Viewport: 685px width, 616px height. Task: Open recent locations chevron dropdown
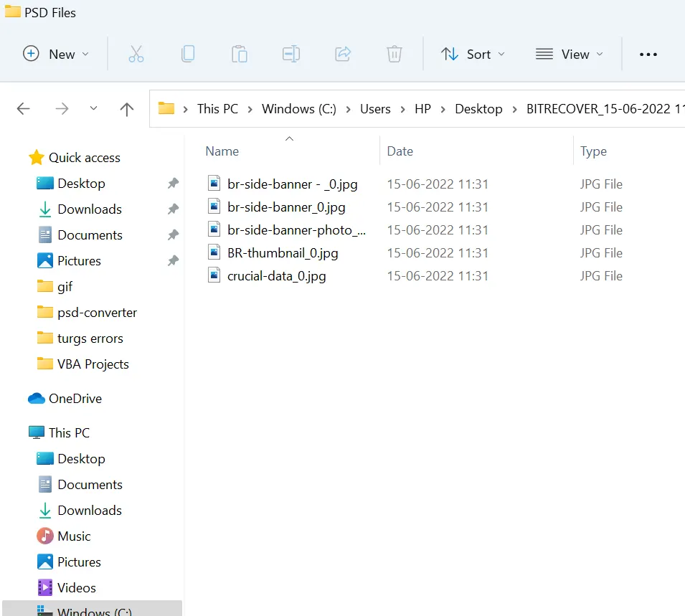pyautogui.click(x=93, y=109)
